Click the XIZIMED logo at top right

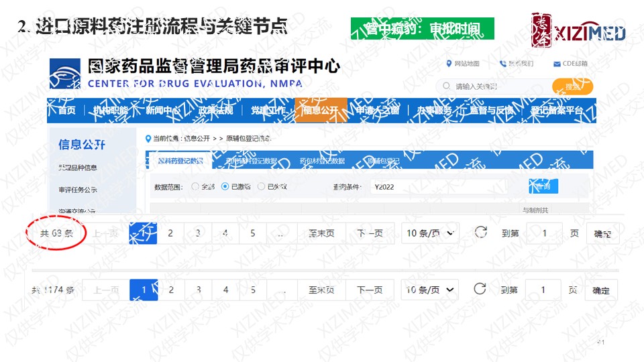click(x=578, y=30)
